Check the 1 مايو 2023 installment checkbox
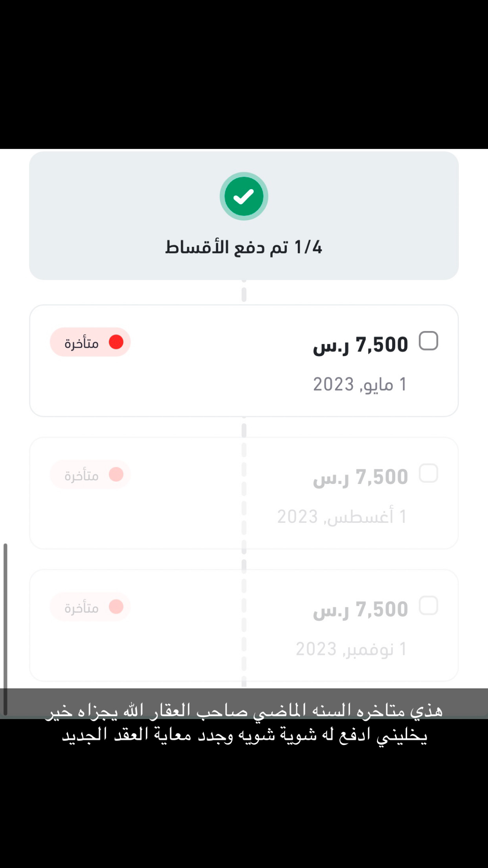Screen dimensions: 488x868 428,341
